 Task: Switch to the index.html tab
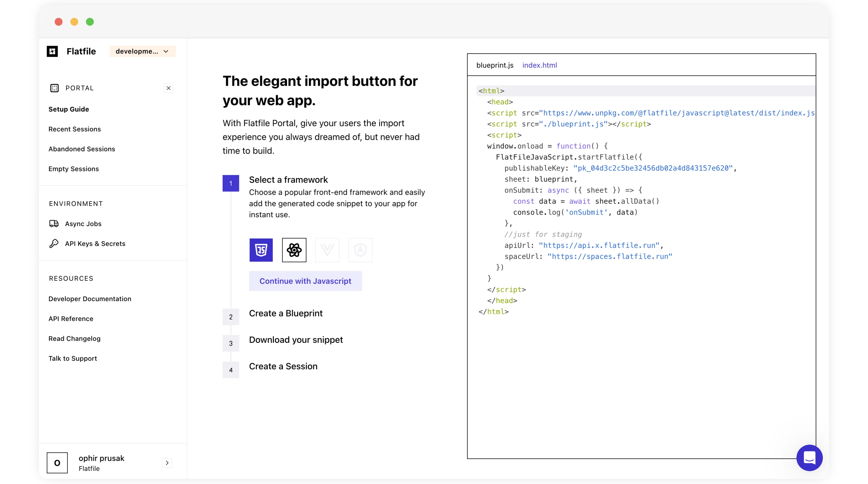point(539,65)
